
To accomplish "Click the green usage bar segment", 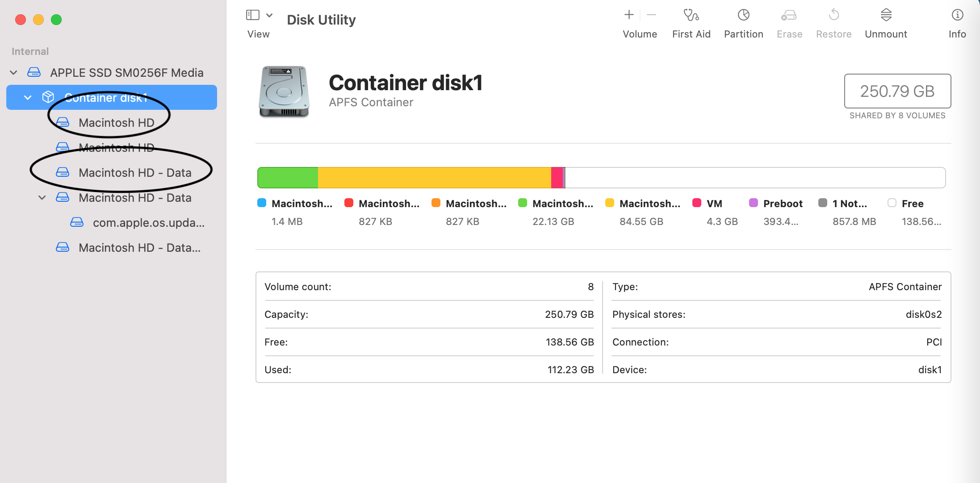I will pos(288,178).
